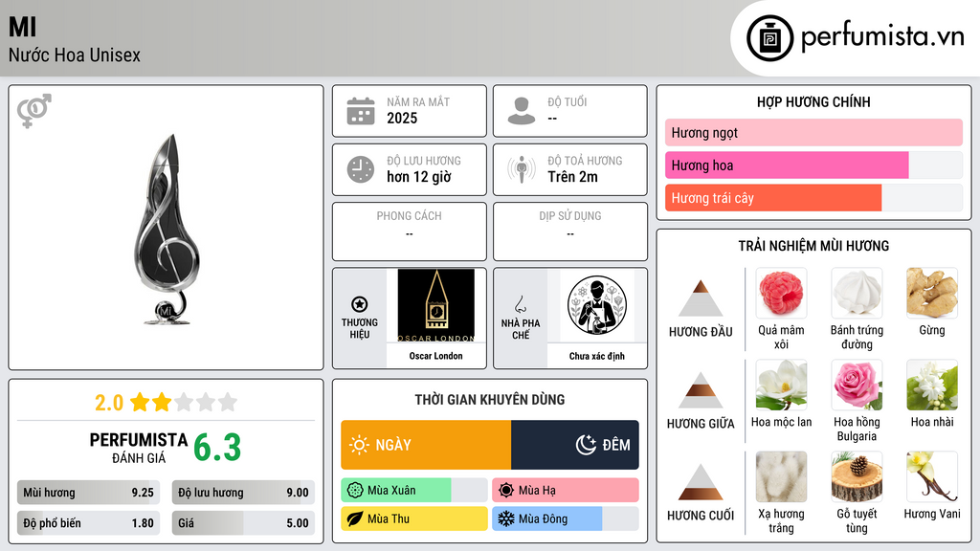980x551 pixels.
Task: Click the Nước Hoa Unisex subtitle
Action: [75, 55]
